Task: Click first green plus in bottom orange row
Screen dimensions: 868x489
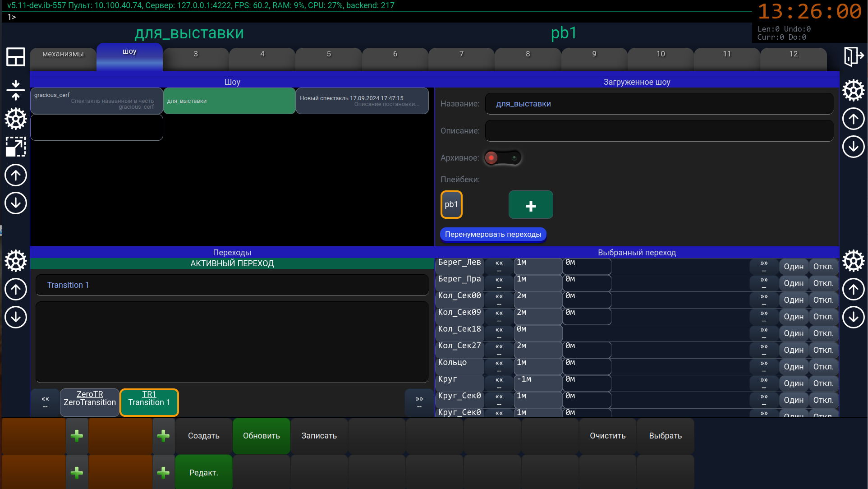Action: click(x=77, y=436)
